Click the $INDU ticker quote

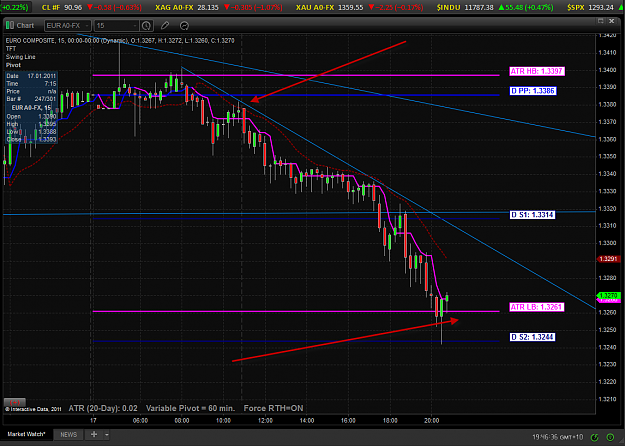(x=495, y=8)
